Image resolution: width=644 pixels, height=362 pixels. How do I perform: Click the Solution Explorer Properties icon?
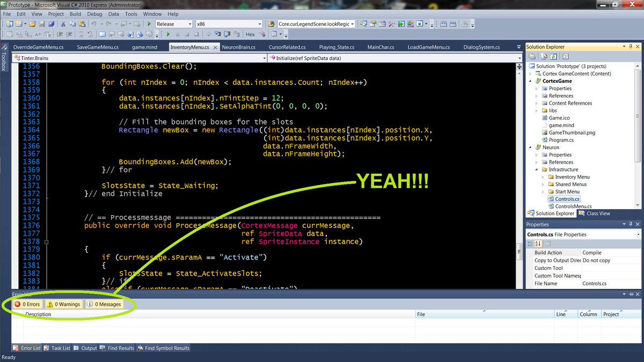532,56
